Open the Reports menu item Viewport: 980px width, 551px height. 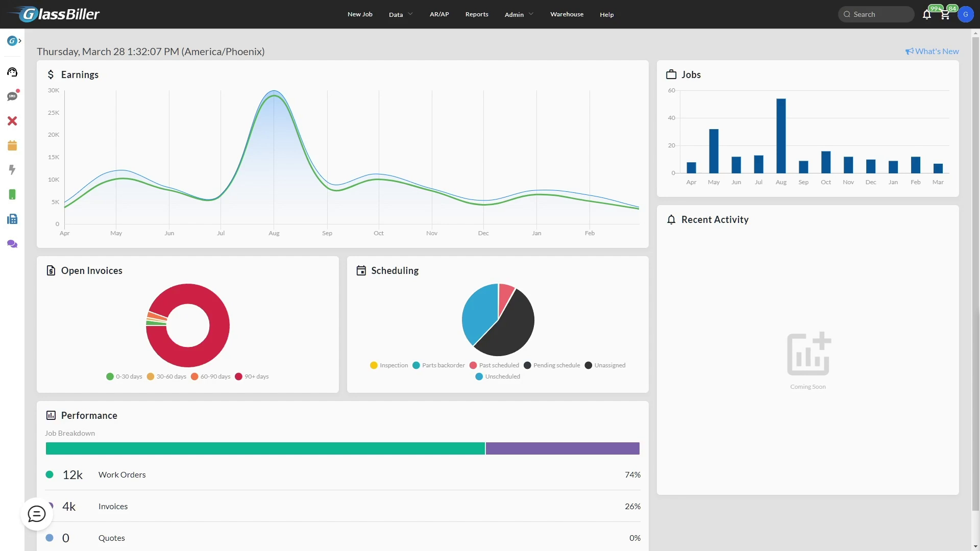(477, 14)
